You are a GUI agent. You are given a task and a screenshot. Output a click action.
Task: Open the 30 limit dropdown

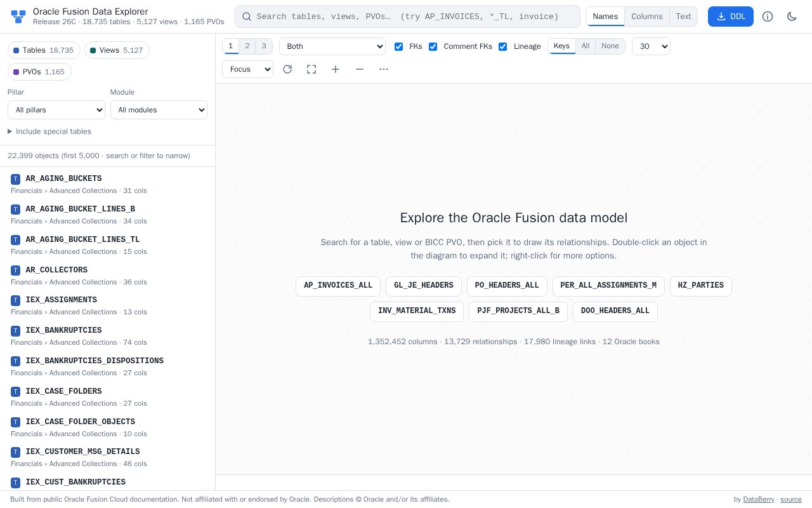pos(651,46)
